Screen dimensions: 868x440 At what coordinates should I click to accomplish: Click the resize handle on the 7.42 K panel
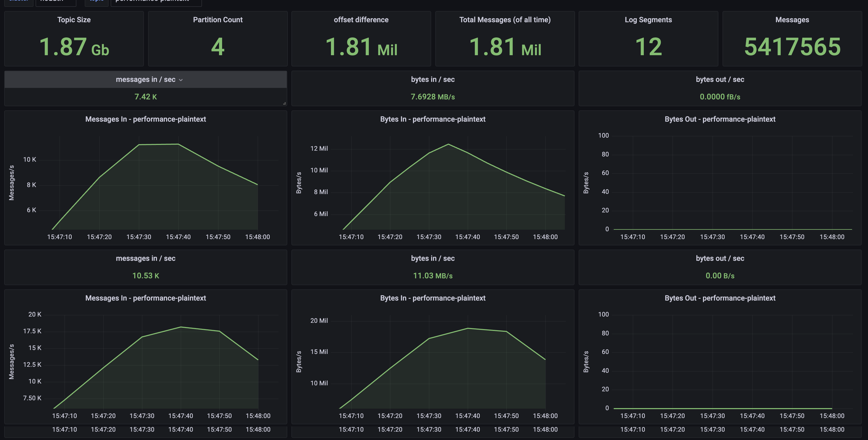(284, 103)
